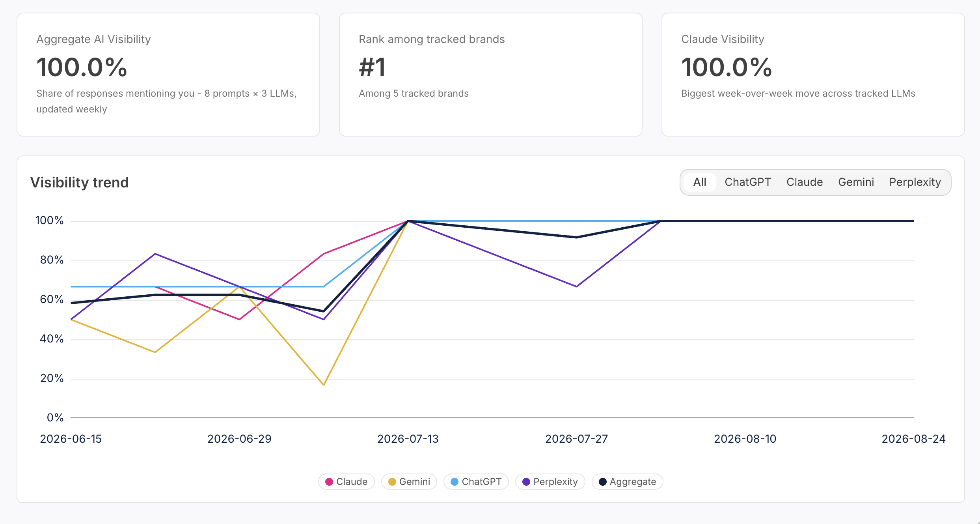
Task: Switch to the Perplexity filter tab
Action: 915,182
